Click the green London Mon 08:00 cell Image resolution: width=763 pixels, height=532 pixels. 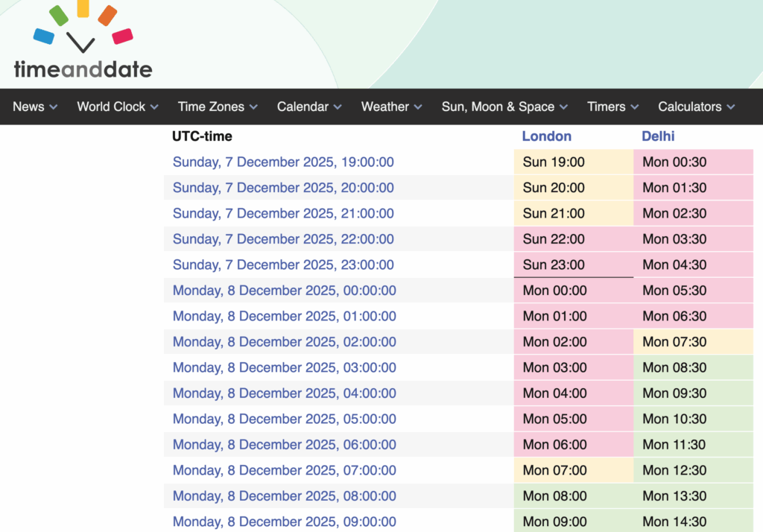point(573,496)
